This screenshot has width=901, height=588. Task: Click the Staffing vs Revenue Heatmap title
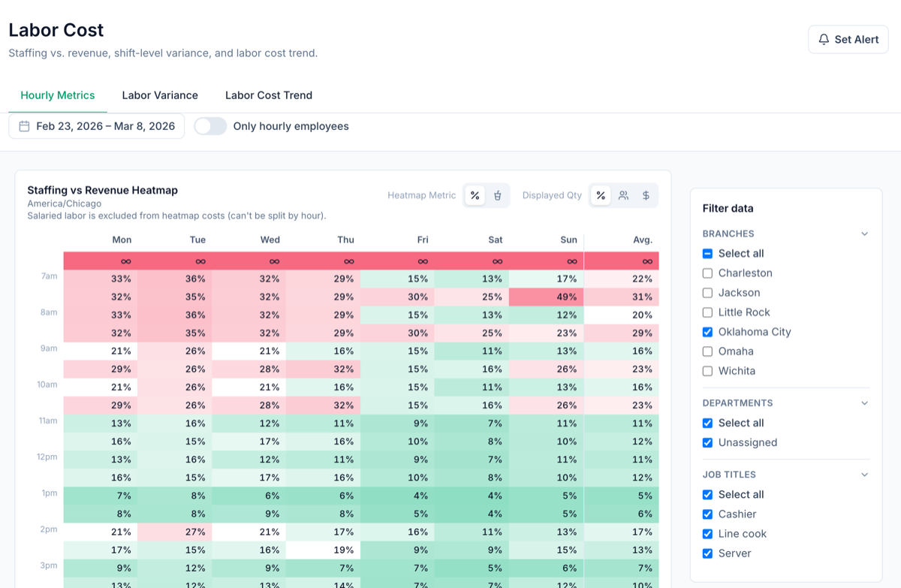coord(102,190)
